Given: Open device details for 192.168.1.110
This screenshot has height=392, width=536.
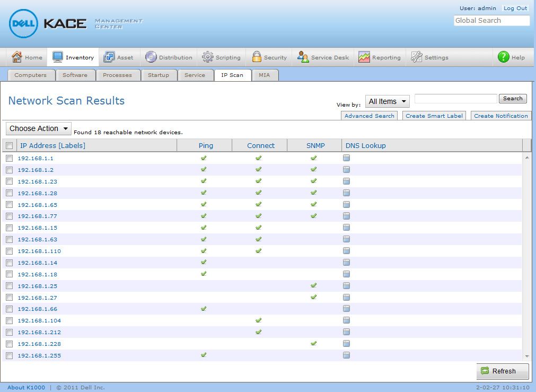Looking at the screenshot, I should [x=39, y=250].
